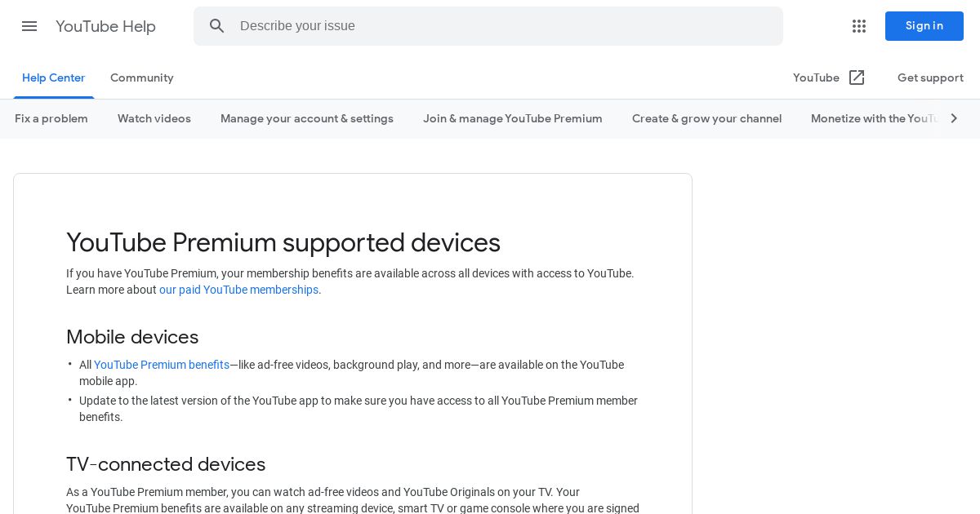Open the Monetize with YouTube topic
The width and height of the screenshot is (980, 514).
(875, 118)
